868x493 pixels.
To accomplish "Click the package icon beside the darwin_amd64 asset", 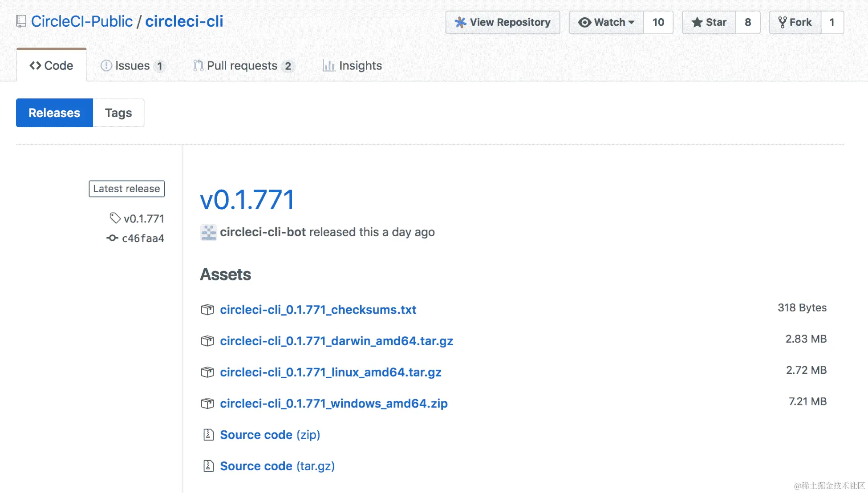I will pos(207,341).
